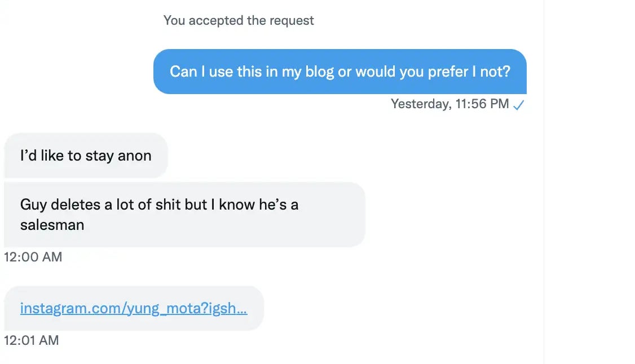Click the "You accepted the request" notice
Screen dimensions: 635x364
pyautogui.click(x=239, y=21)
